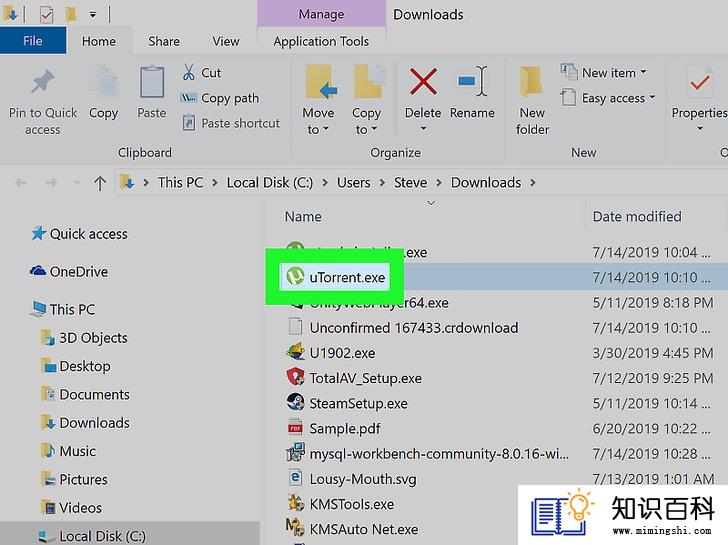728x545 pixels.
Task: Sort by Date modified column
Action: (x=637, y=216)
